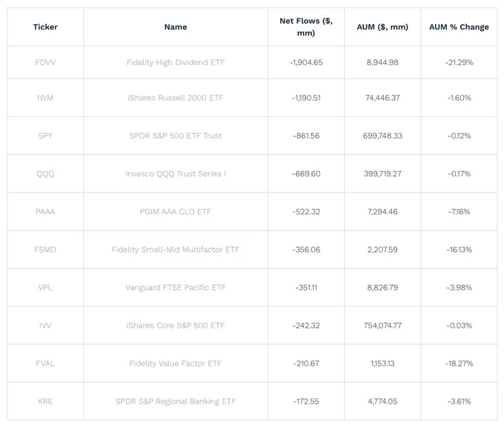Open the Vanguard FTSE Pacific ETF link
504x428 pixels.
click(x=176, y=287)
